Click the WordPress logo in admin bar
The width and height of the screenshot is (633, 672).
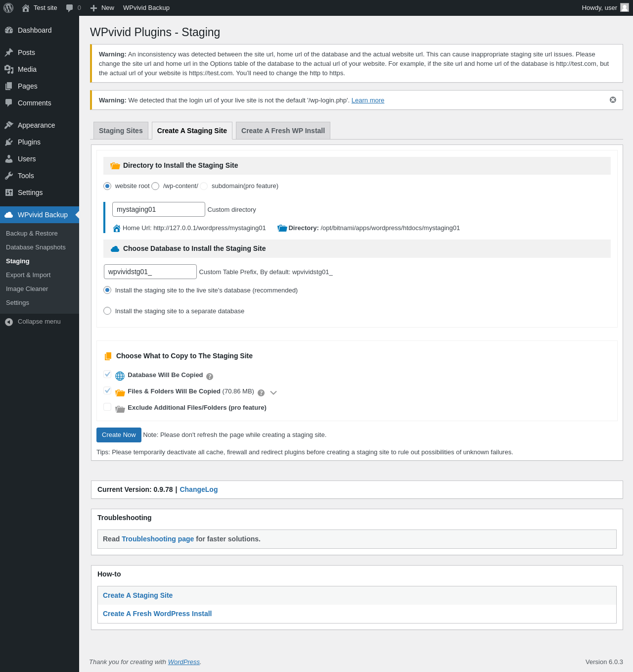coord(8,8)
